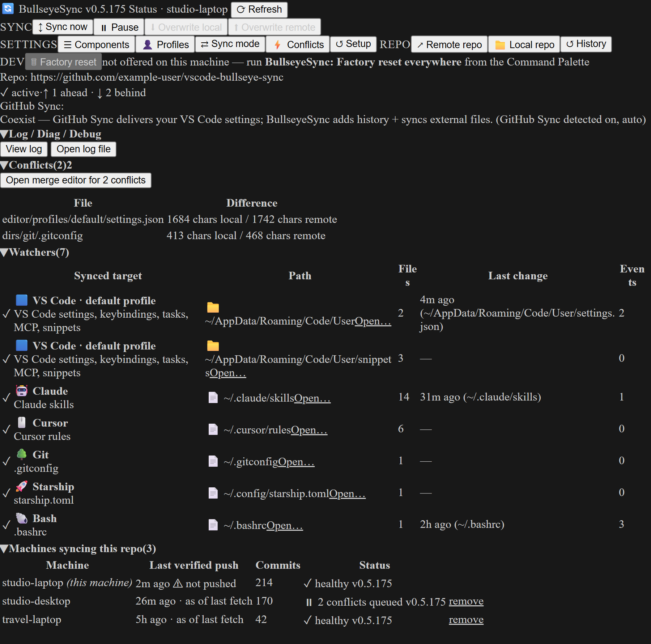
Task: Collapse the Watchers(7) section
Action: point(35,253)
